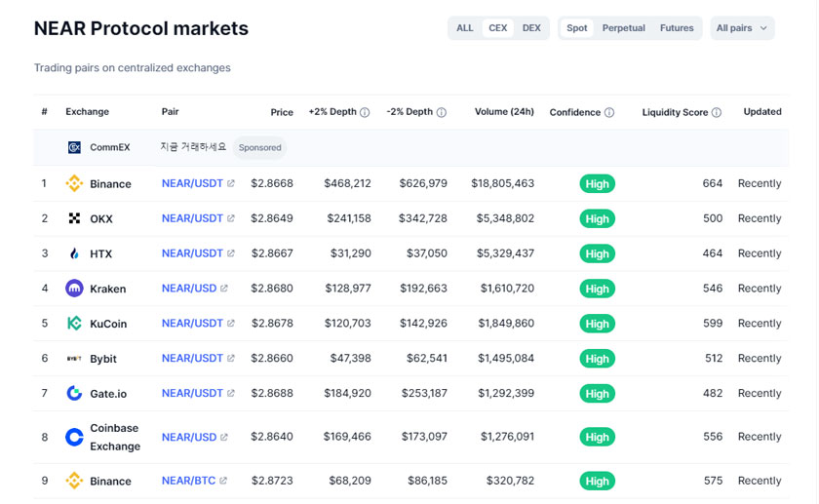Click the Kraken logo icon
The image size is (819, 504).
coord(74,289)
